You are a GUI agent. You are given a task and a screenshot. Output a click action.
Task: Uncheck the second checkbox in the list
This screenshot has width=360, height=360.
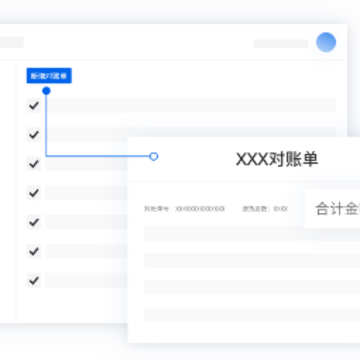click(34, 135)
